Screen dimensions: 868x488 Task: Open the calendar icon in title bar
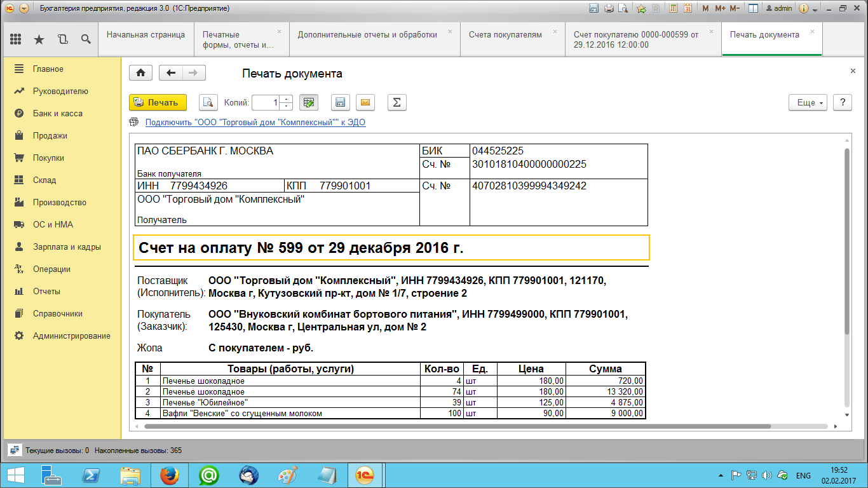(688, 9)
